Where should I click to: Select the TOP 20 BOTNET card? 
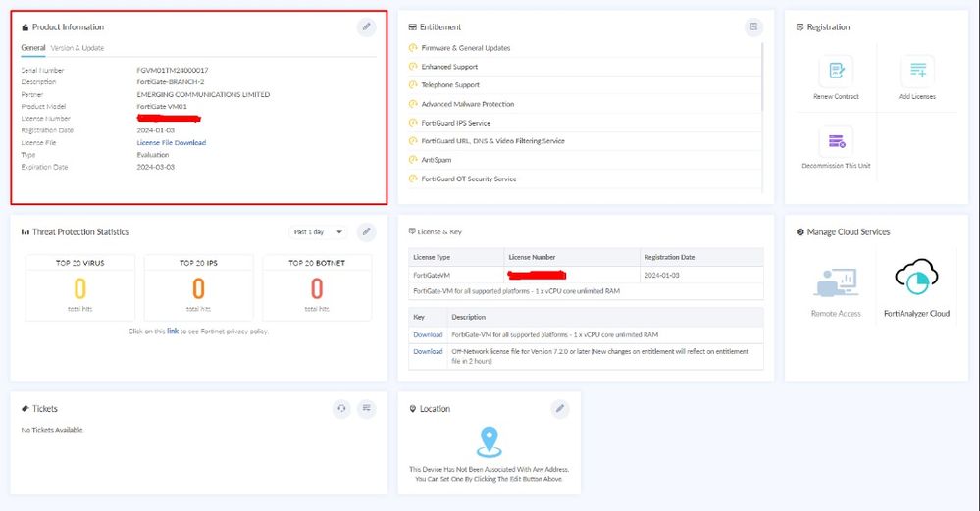pos(317,287)
